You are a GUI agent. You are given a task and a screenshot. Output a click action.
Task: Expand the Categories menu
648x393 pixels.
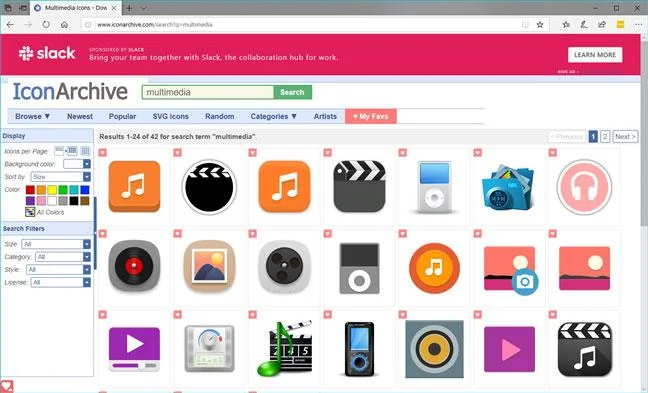pyautogui.click(x=274, y=117)
